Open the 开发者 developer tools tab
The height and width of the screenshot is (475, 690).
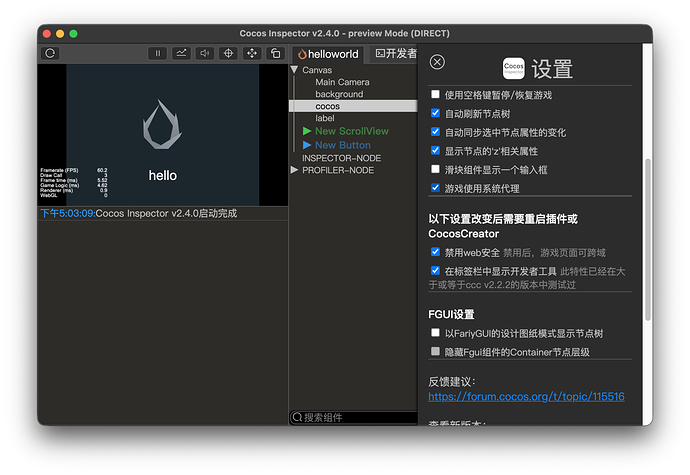[x=396, y=53]
